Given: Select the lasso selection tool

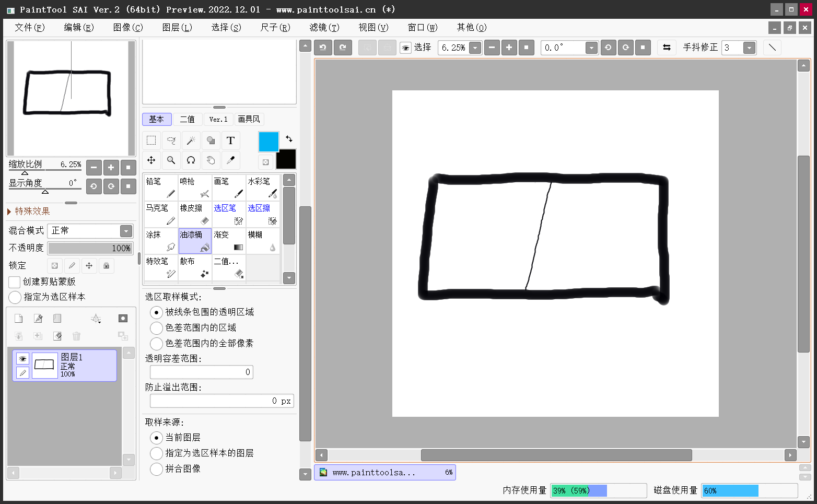Looking at the screenshot, I should pyautogui.click(x=171, y=140).
